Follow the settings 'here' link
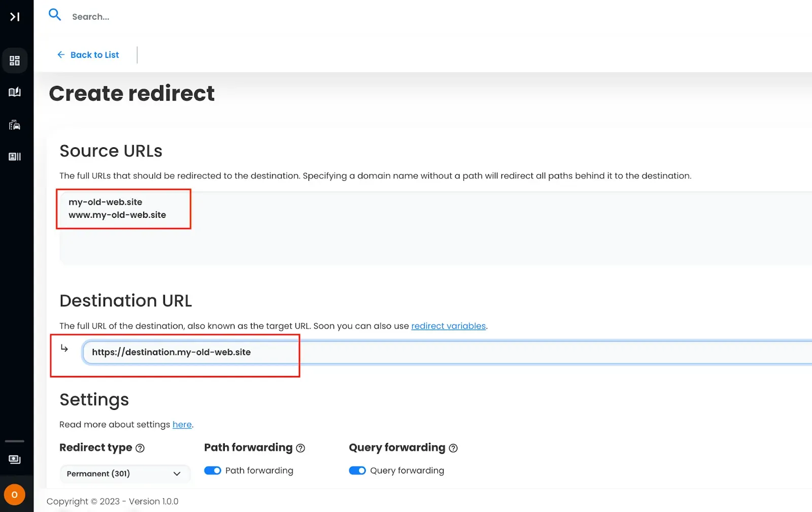 (182, 424)
